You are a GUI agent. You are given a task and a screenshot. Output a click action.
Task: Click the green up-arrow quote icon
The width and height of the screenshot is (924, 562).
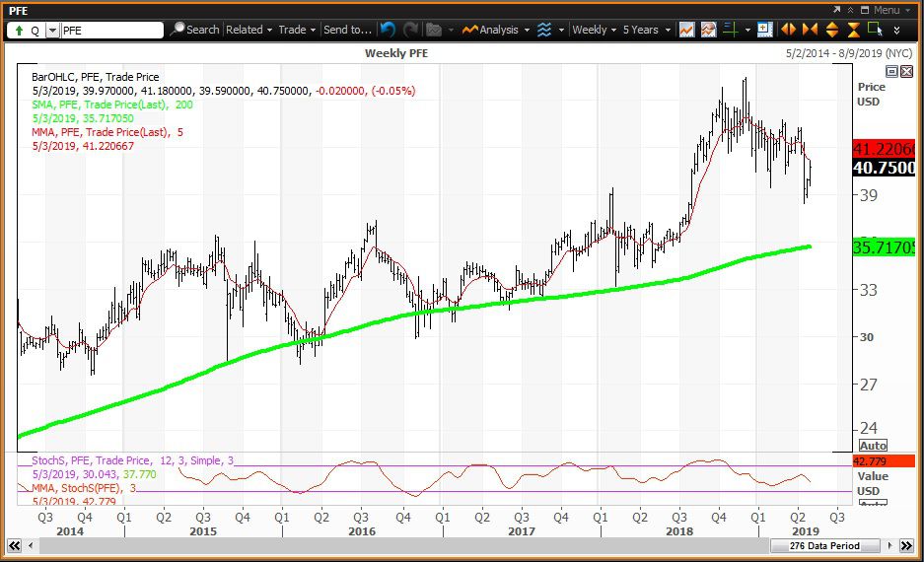[x=19, y=30]
